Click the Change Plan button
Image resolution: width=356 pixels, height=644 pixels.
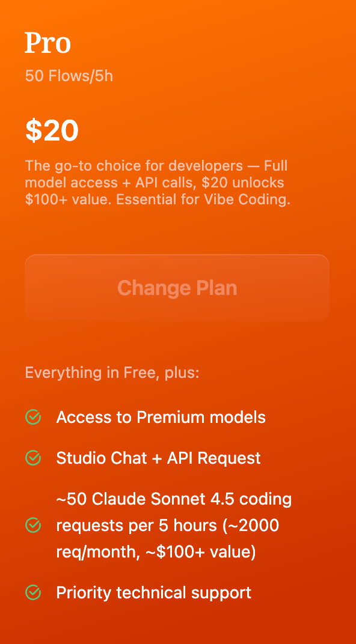177,287
